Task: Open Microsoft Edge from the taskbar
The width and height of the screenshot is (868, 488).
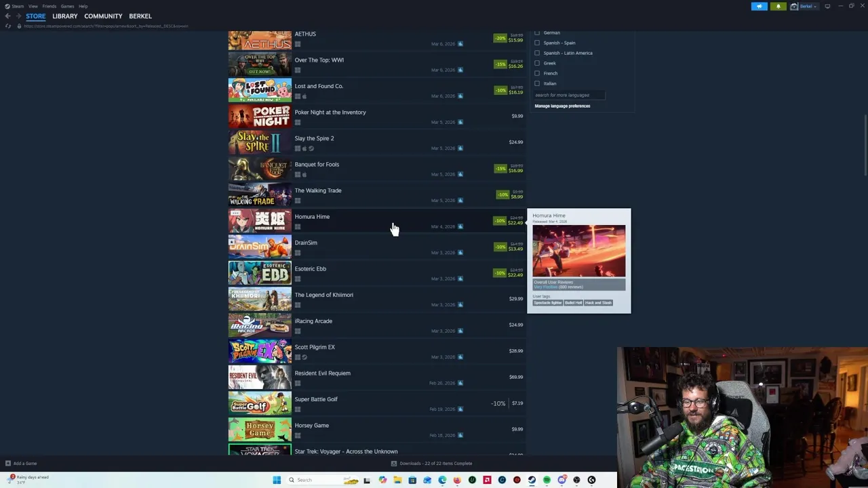Action: click(442, 480)
